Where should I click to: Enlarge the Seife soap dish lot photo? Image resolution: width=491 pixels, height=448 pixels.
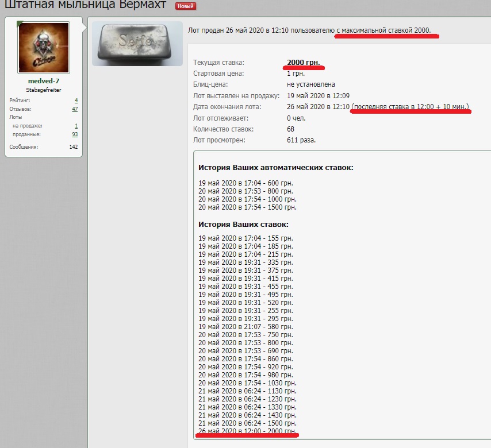[x=137, y=44]
